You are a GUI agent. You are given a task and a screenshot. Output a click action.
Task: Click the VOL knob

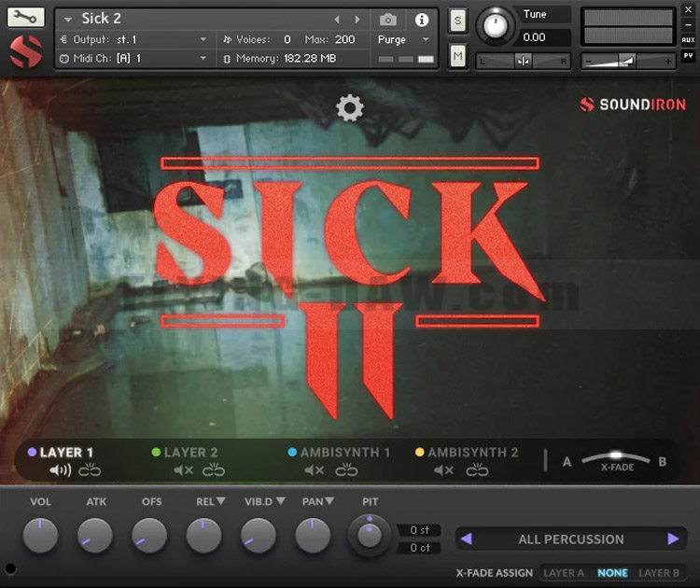click(x=40, y=535)
